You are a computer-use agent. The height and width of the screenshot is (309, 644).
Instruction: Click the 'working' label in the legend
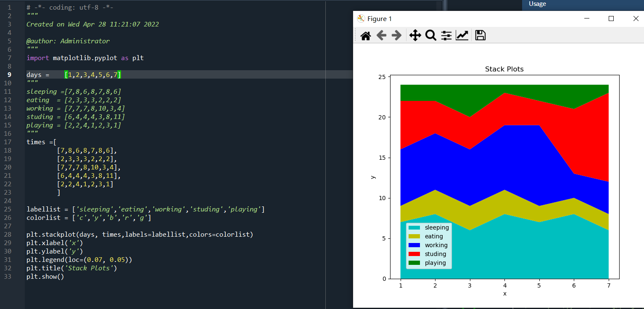click(x=436, y=245)
